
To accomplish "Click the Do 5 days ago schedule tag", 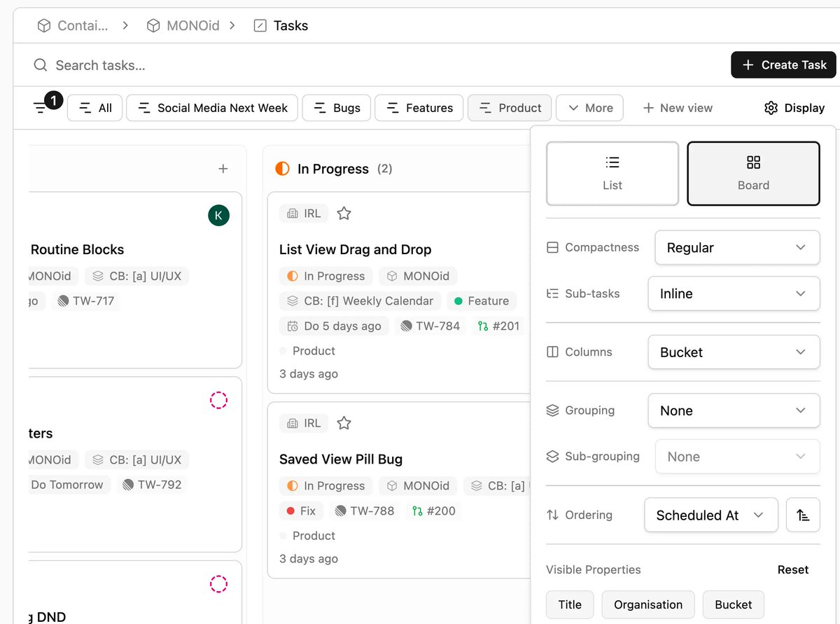I will (x=334, y=326).
